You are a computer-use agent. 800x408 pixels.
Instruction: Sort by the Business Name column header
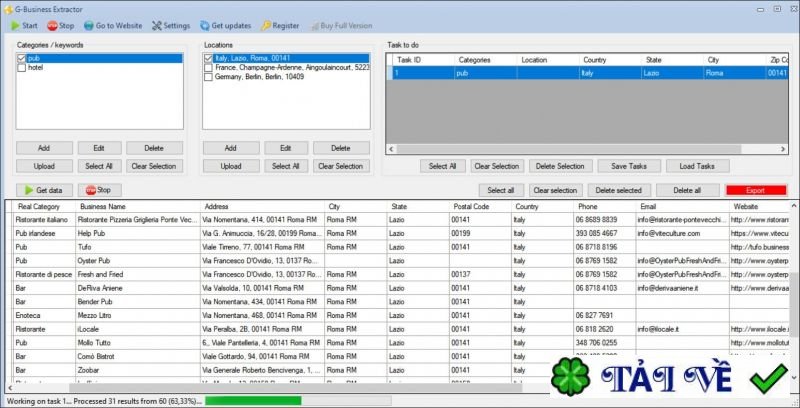click(x=137, y=207)
